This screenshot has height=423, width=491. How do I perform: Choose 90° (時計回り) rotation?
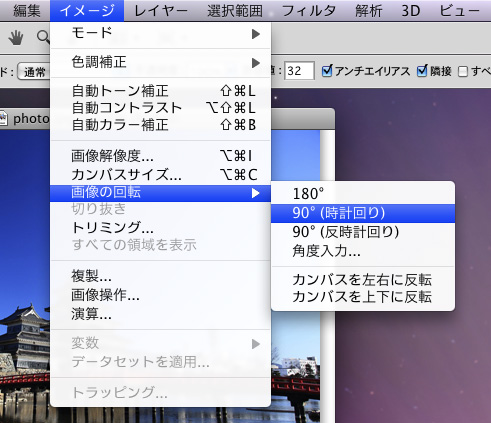coord(363,213)
